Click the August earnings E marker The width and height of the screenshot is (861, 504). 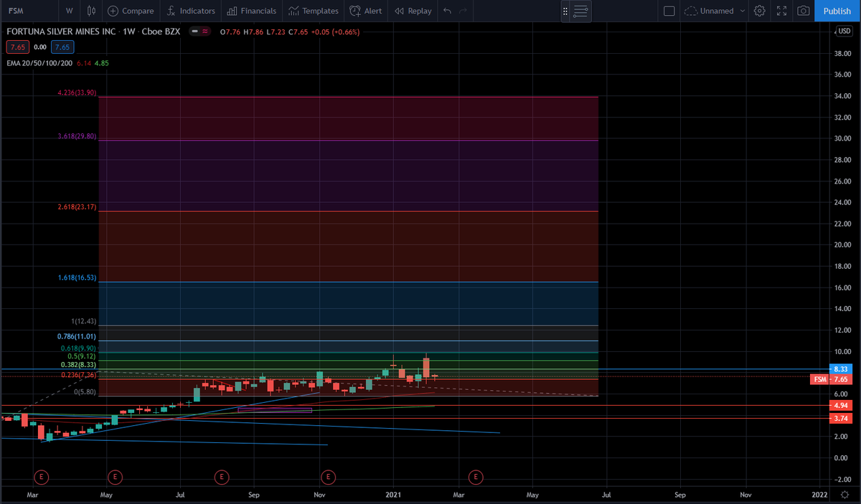[222, 476]
